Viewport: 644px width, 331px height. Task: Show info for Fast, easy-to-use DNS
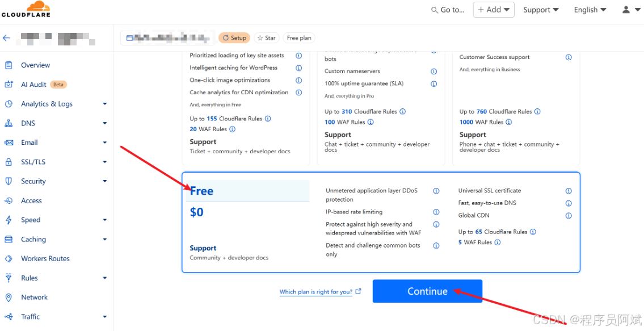[569, 203]
